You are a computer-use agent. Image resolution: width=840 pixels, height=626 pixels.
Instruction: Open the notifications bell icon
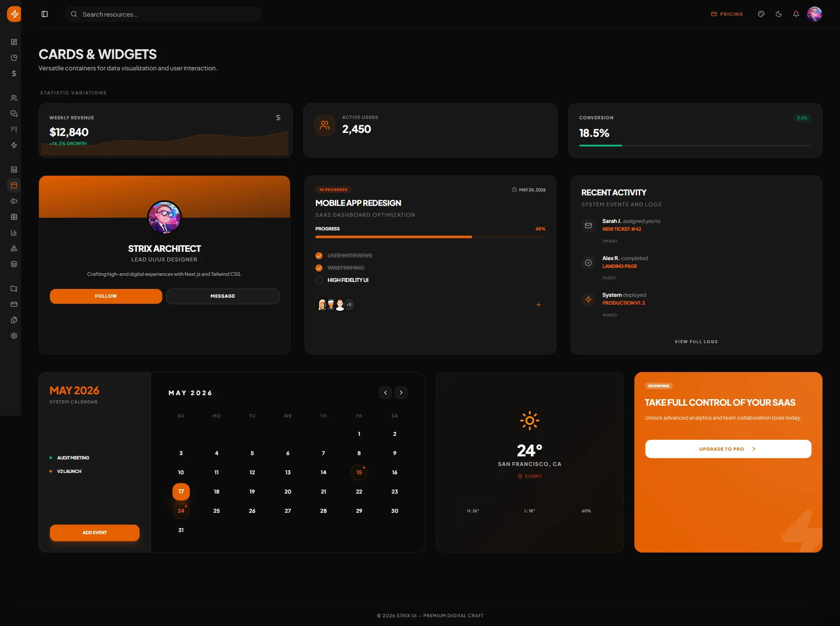[796, 14]
